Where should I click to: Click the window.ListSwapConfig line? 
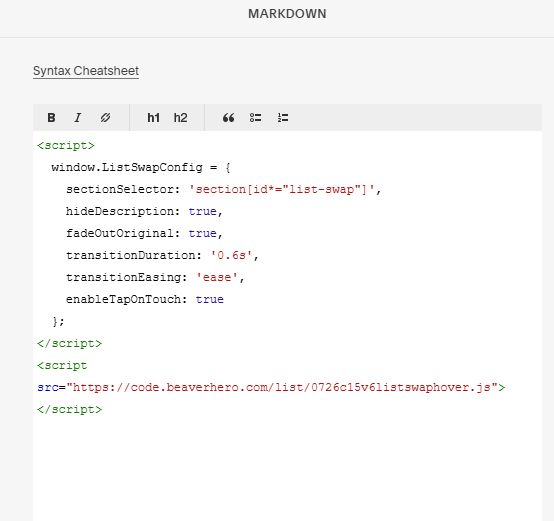click(x=141, y=167)
